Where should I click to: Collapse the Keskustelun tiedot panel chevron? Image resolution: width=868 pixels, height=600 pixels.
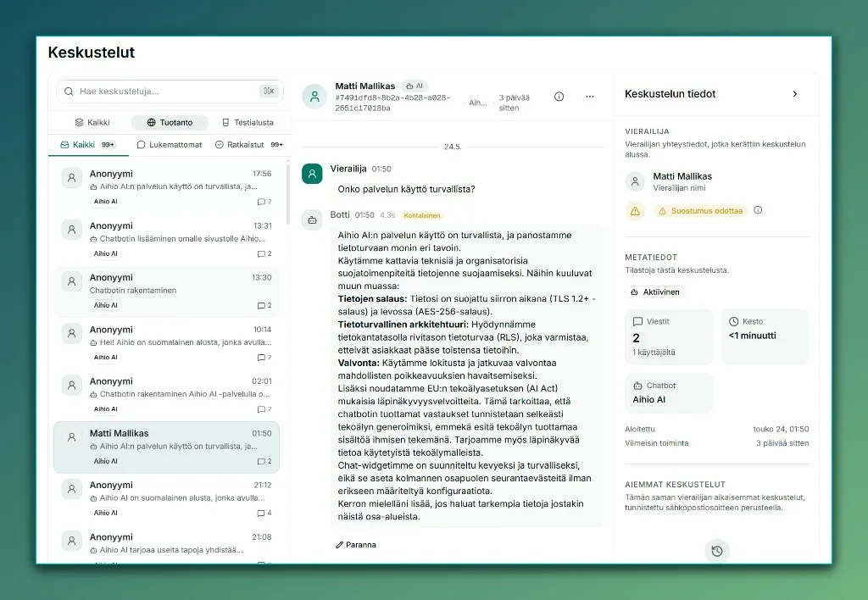pos(795,94)
